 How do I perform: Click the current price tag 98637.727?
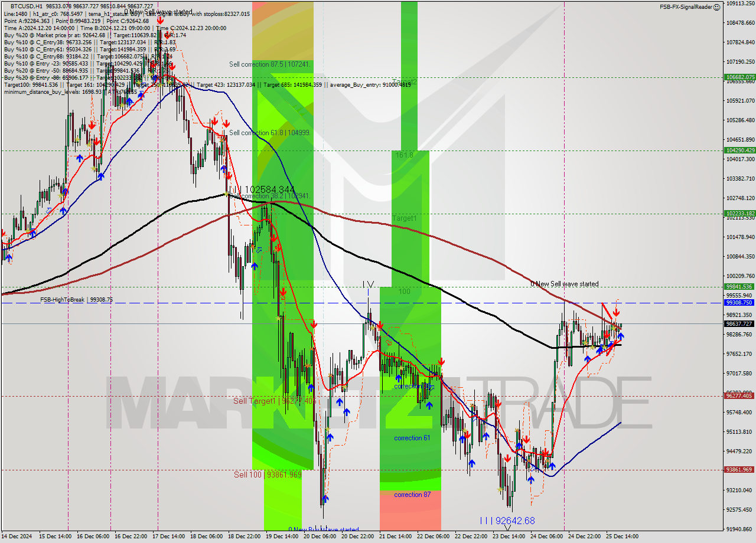(739, 323)
